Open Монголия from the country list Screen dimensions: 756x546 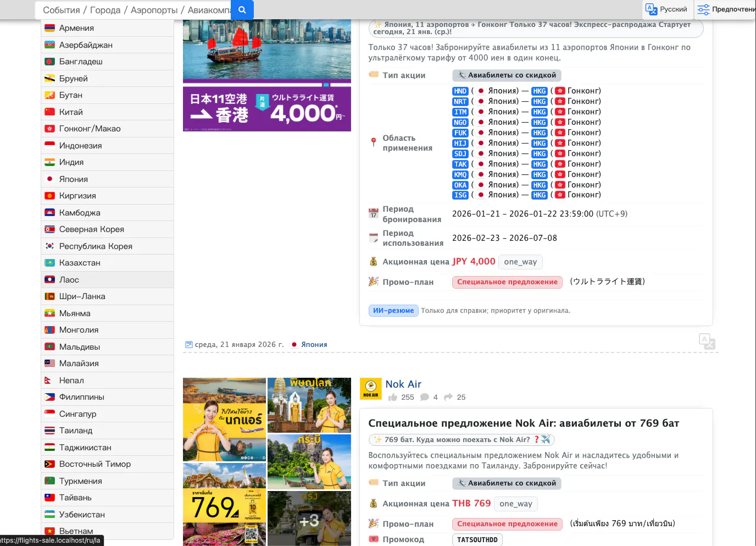108,330
